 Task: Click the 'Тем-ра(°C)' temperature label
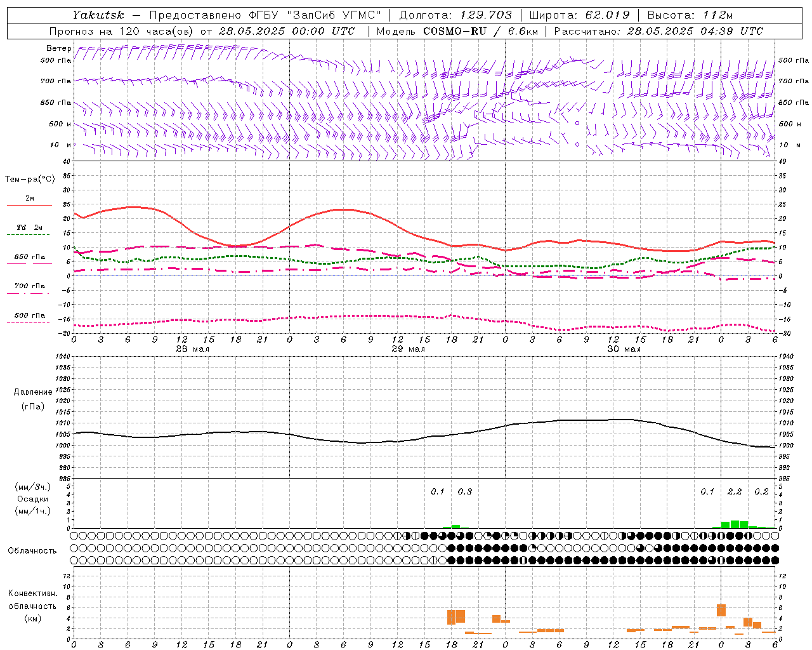pyautogui.click(x=30, y=180)
